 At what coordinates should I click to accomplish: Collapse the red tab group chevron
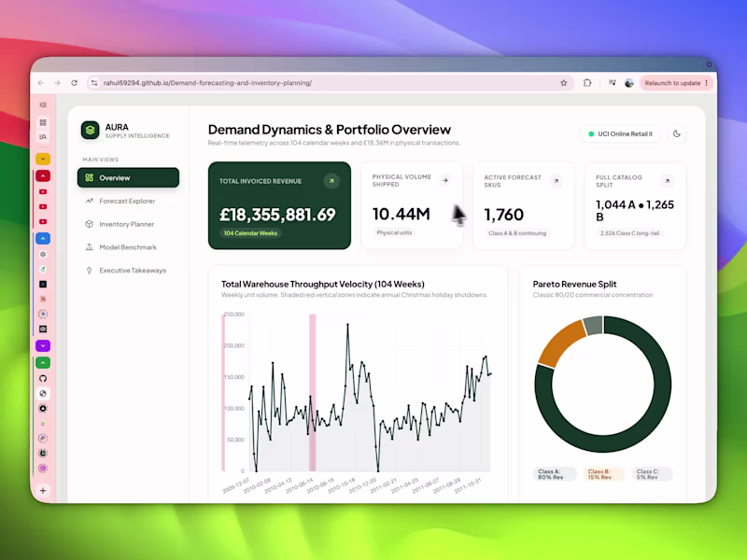point(43,175)
